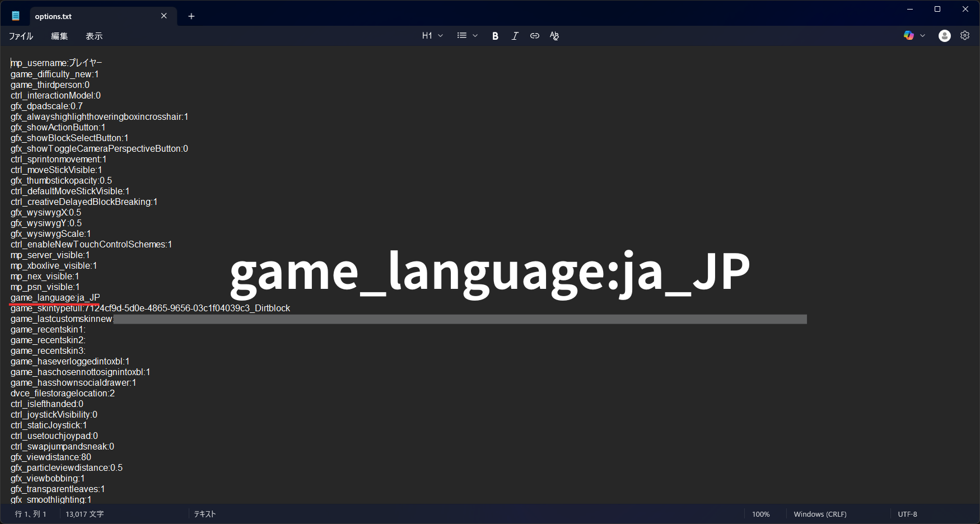980x524 pixels.
Task: Open a new tab with the plus button
Action: point(191,16)
